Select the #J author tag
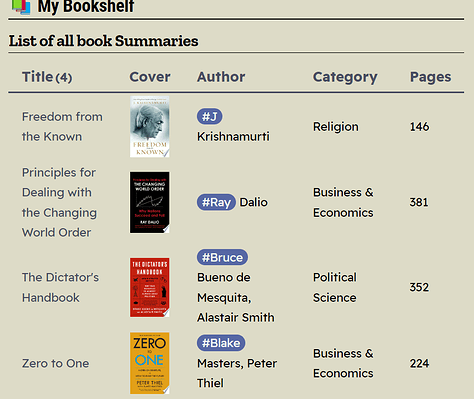Image resolution: width=474 pixels, height=399 pixels. pyautogui.click(x=210, y=117)
